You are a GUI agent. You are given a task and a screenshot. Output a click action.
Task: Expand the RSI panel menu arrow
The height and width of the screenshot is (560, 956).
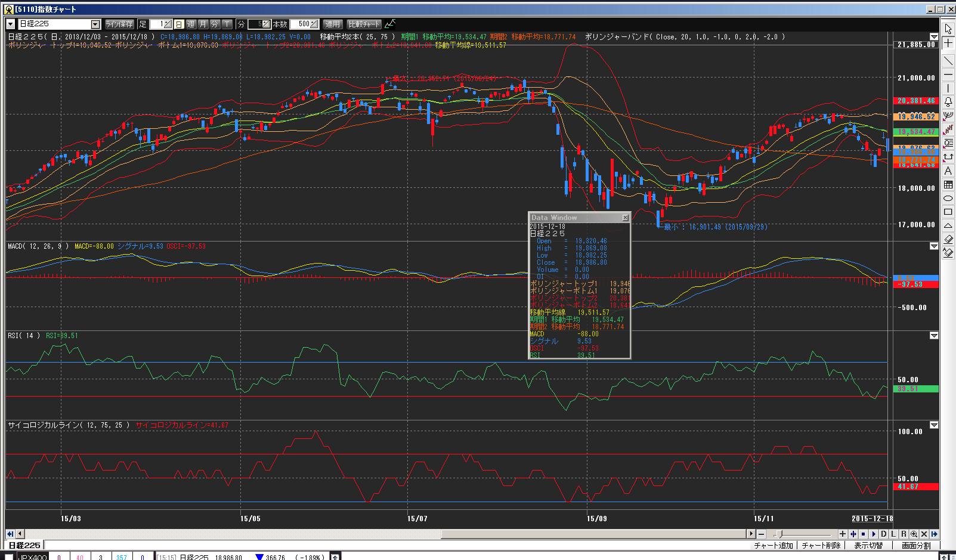[x=934, y=336]
